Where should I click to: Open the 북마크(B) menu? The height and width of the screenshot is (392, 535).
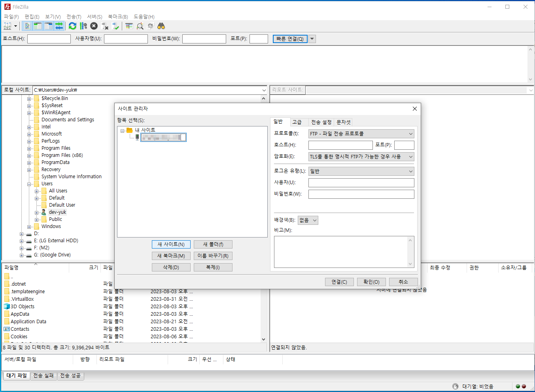point(118,17)
